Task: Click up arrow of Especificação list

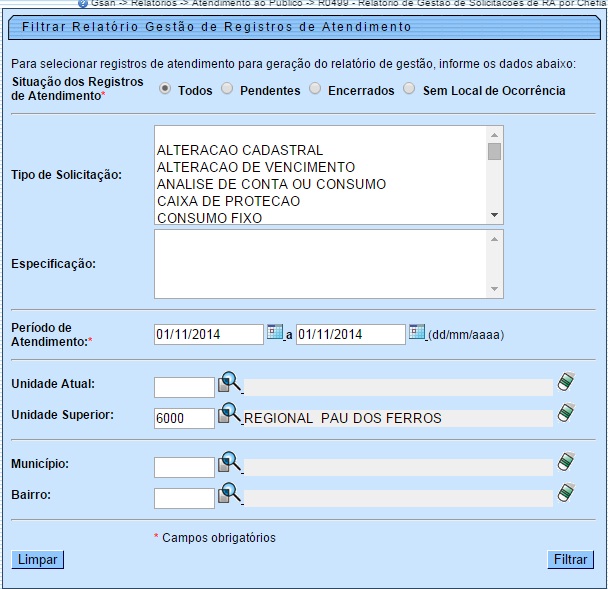Action: [x=494, y=239]
